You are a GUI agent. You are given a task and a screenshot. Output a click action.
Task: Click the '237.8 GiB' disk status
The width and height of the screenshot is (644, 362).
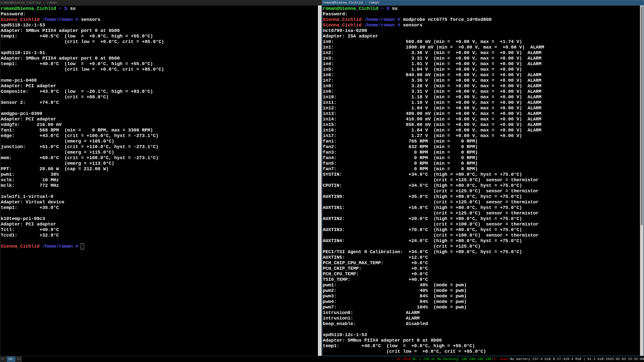[541, 359]
